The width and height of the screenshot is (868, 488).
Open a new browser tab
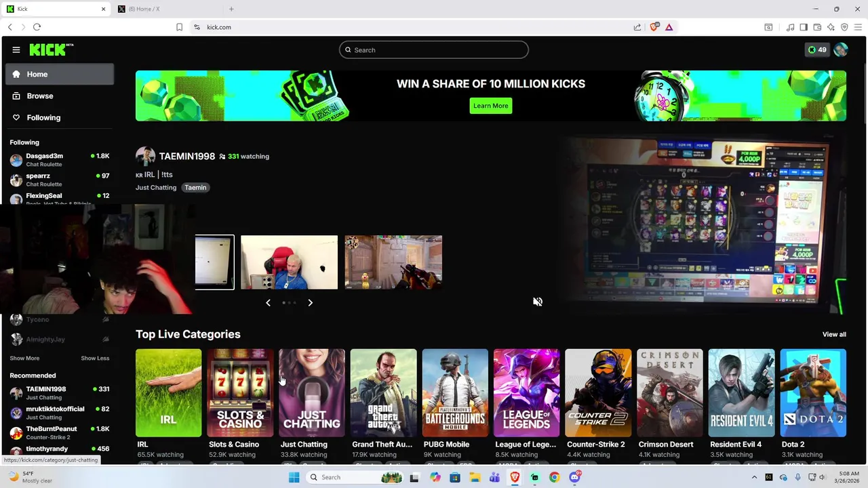(x=231, y=9)
